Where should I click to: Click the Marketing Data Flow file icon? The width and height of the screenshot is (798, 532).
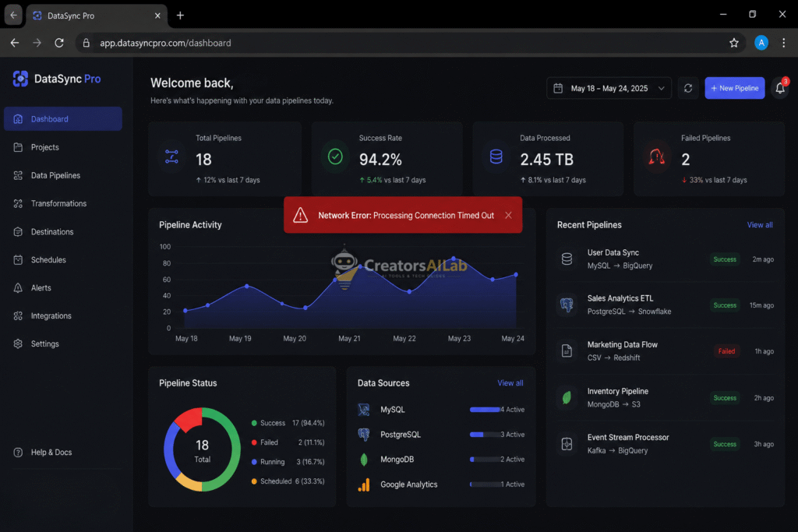point(567,351)
